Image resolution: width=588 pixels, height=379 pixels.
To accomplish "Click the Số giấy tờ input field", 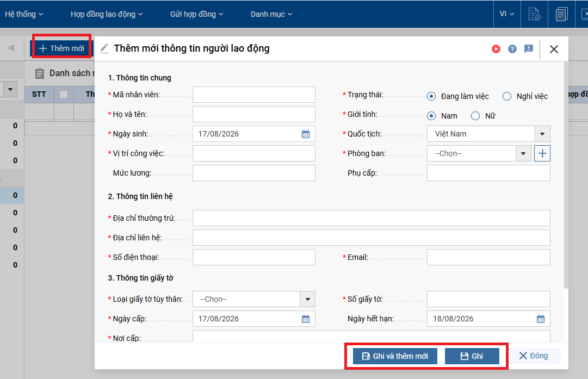I will pyautogui.click(x=488, y=299).
